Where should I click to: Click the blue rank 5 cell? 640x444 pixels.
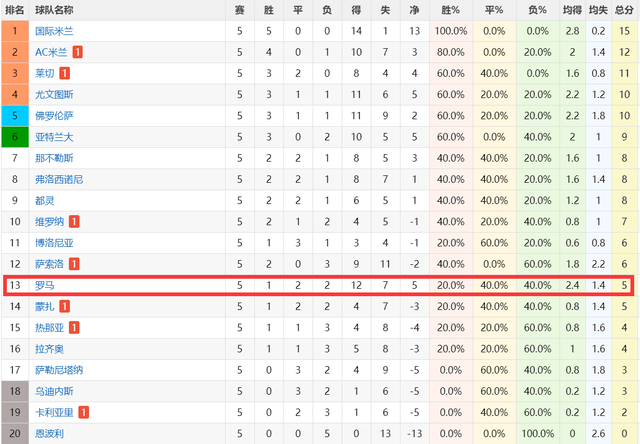pyautogui.click(x=15, y=116)
